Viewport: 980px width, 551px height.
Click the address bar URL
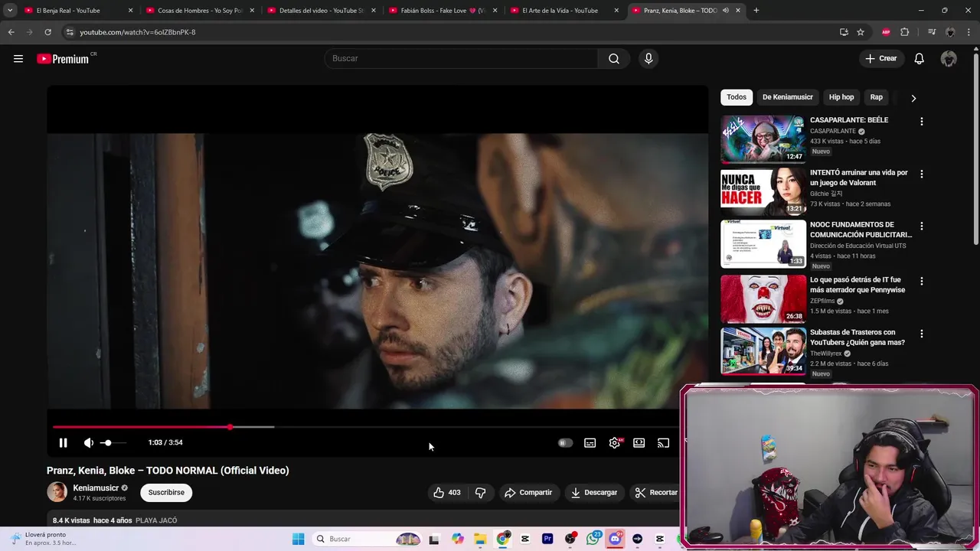click(138, 32)
